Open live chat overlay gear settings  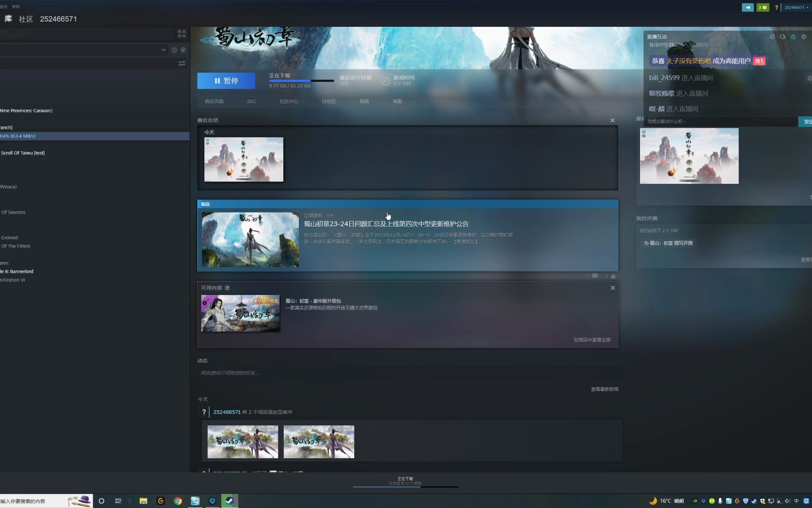click(x=804, y=37)
